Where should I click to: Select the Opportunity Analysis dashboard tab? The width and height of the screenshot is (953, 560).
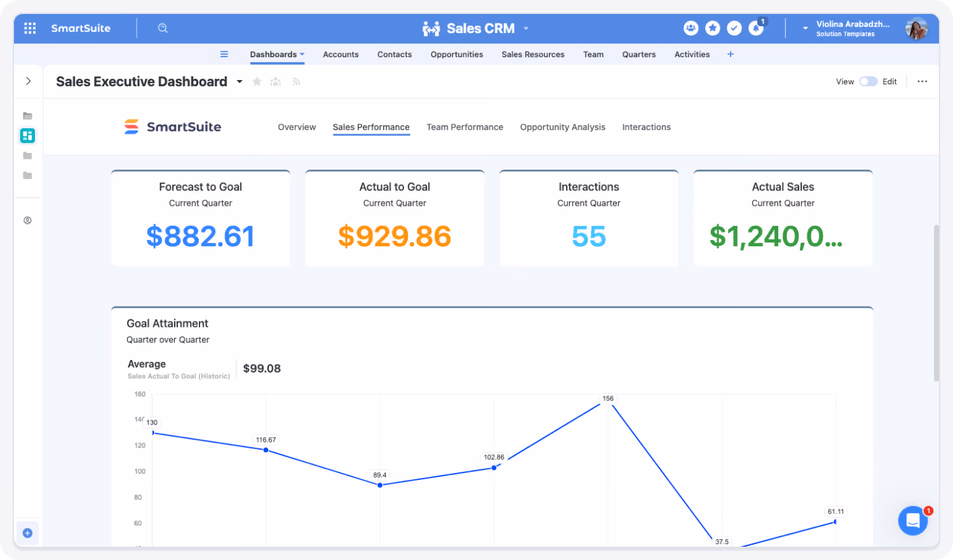tap(563, 127)
